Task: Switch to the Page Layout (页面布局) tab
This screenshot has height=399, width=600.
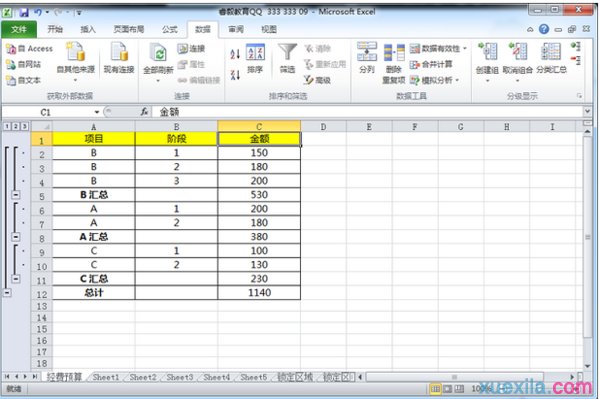Action: pyautogui.click(x=129, y=29)
